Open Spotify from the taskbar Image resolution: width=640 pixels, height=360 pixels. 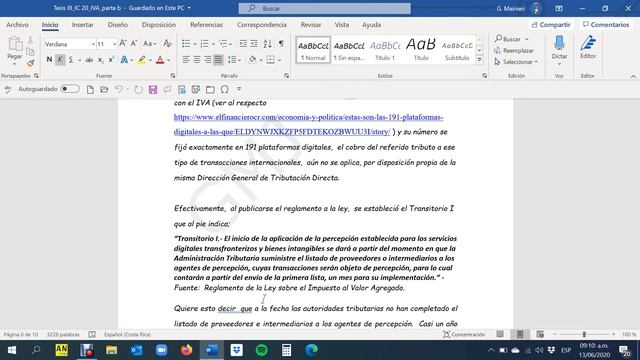[262, 350]
